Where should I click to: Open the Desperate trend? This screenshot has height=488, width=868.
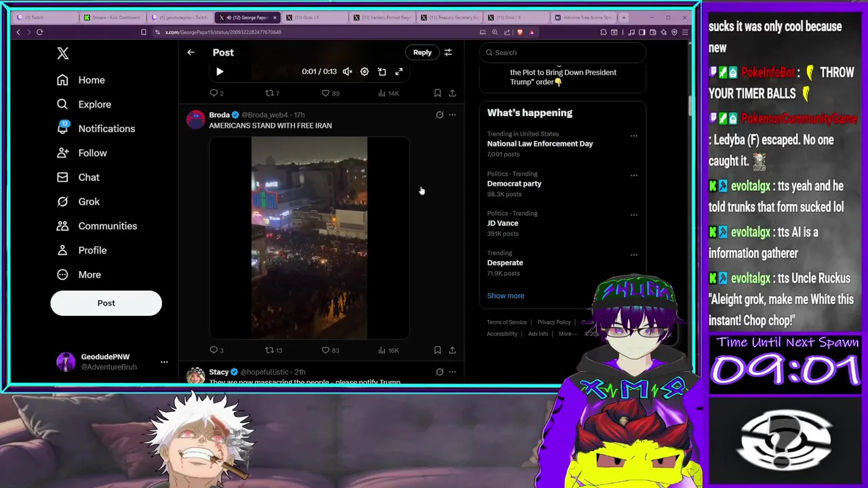[505, 262]
